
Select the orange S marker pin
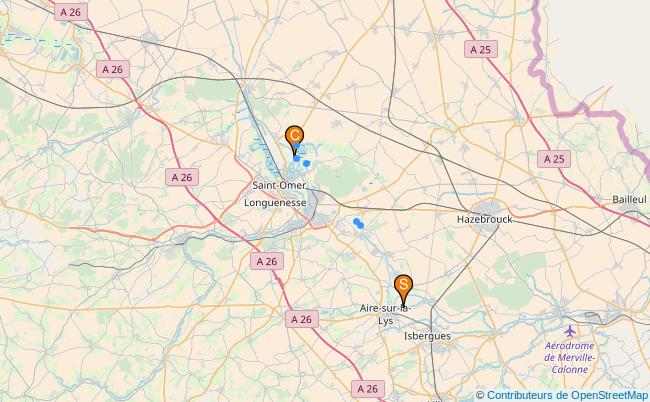pos(403,287)
